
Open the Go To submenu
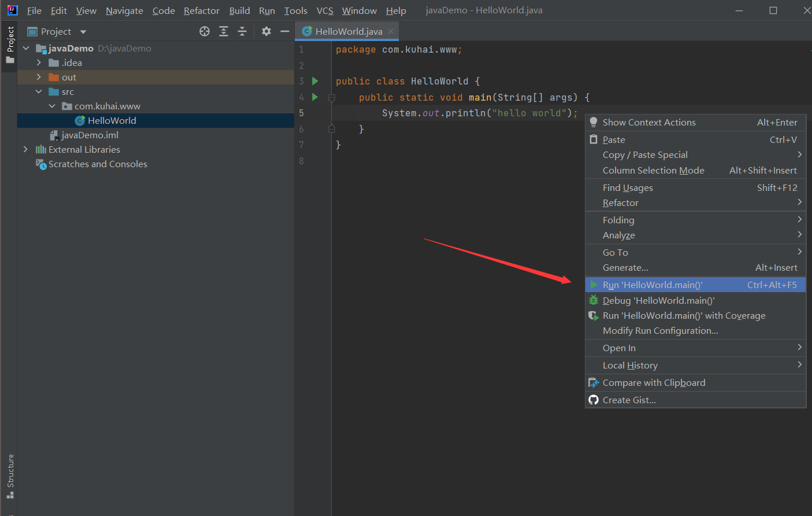(x=695, y=252)
